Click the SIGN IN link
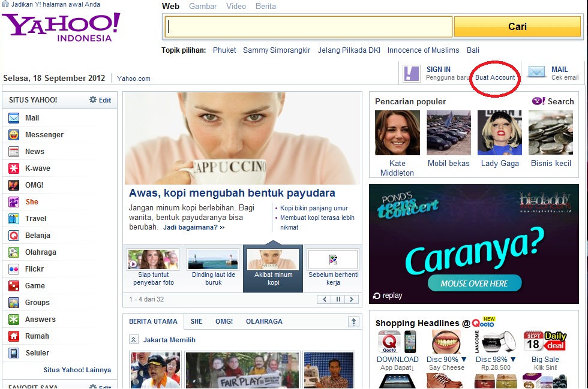 tap(439, 70)
